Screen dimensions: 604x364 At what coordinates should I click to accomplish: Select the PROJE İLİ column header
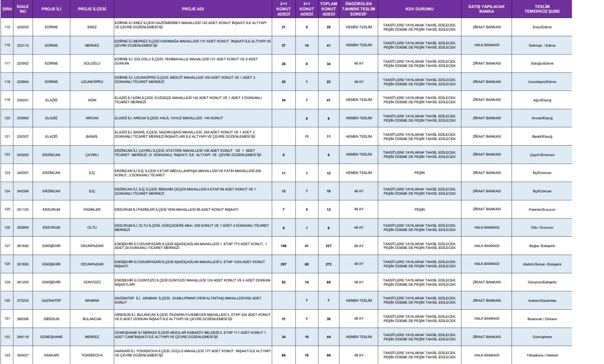click(51, 9)
